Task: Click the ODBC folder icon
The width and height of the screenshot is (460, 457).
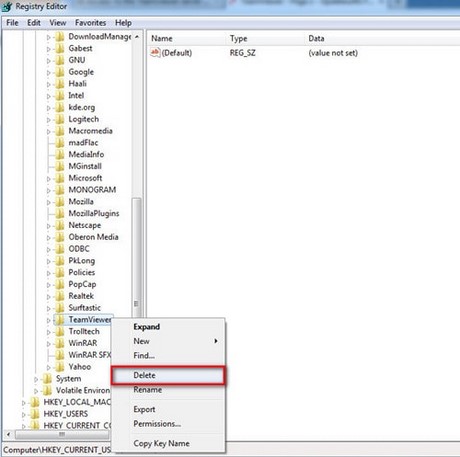Action: (x=60, y=249)
